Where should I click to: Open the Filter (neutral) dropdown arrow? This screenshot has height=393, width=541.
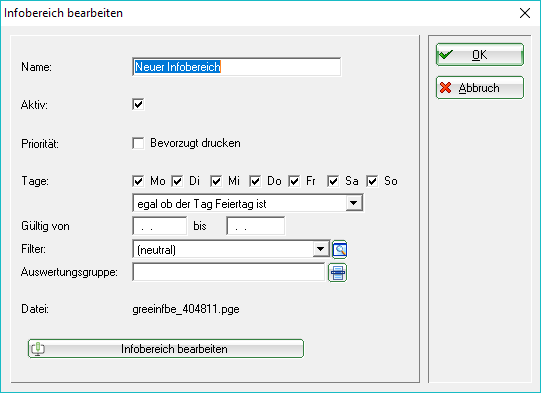tap(321, 249)
